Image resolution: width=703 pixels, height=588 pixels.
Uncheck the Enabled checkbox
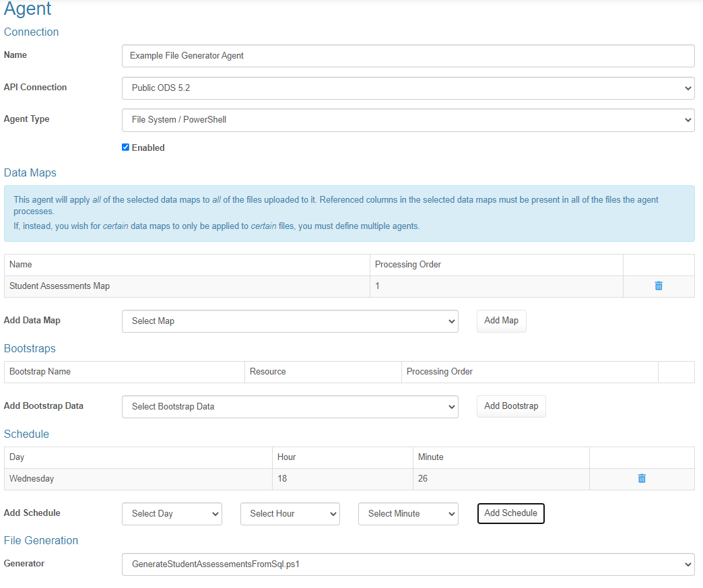pyautogui.click(x=125, y=147)
